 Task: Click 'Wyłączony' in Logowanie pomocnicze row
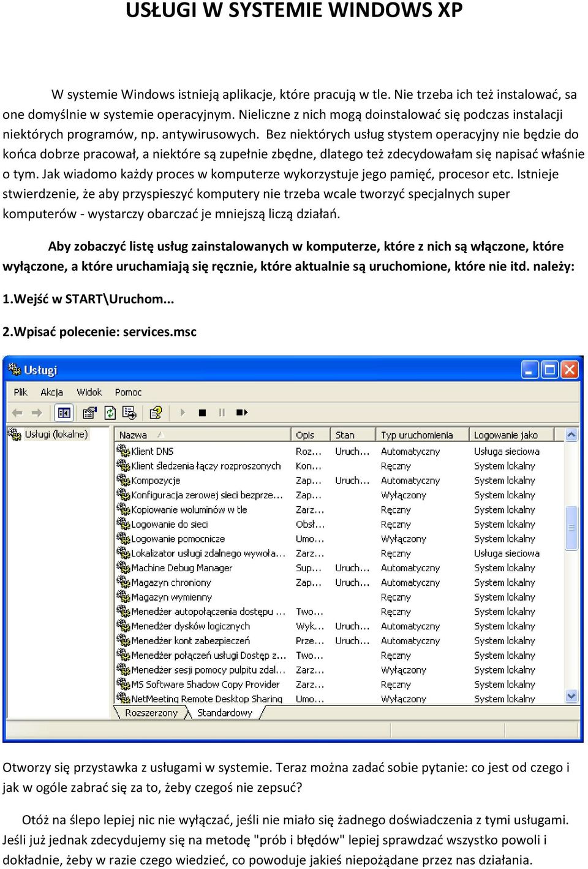click(403, 539)
